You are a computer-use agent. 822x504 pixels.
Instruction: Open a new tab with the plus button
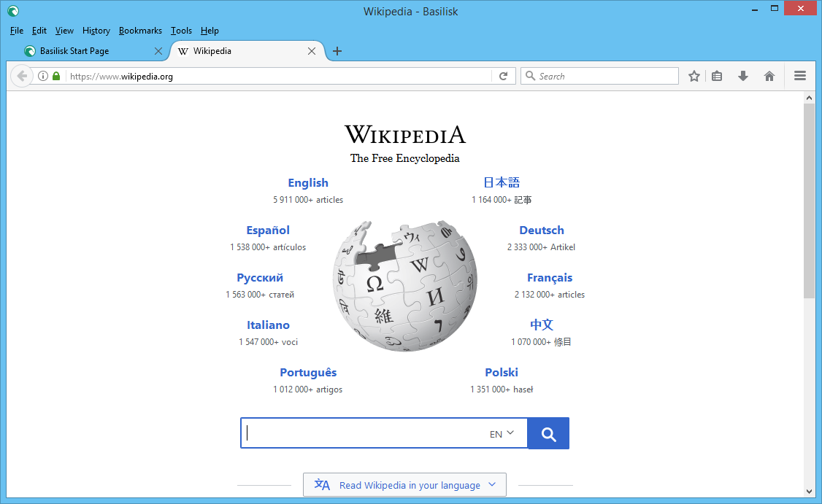click(x=337, y=51)
